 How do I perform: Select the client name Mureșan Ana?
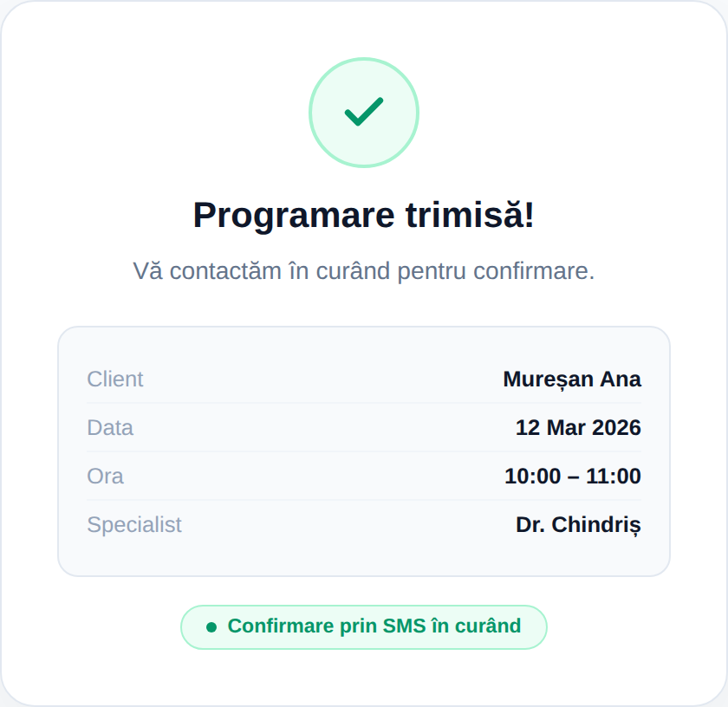(x=572, y=379)
